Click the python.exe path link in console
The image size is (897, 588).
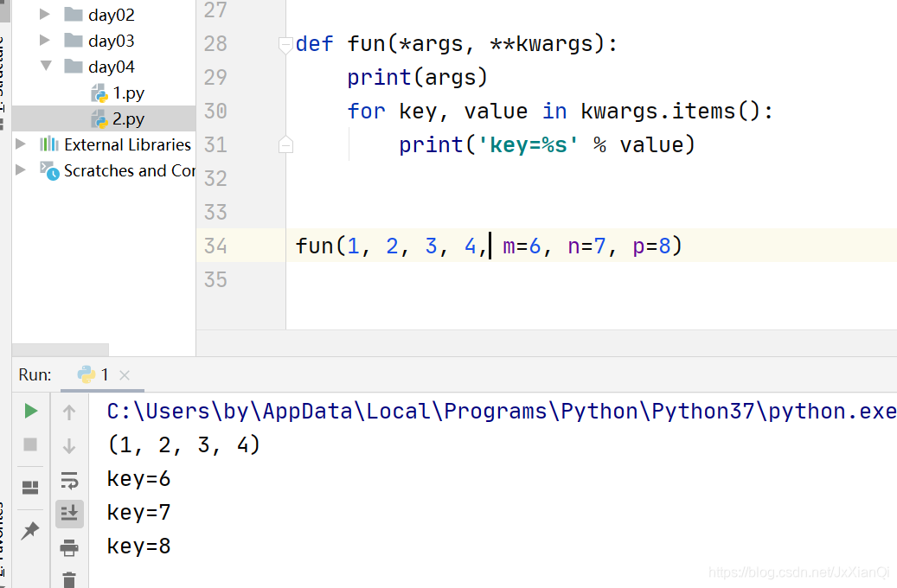coord(502,412)
